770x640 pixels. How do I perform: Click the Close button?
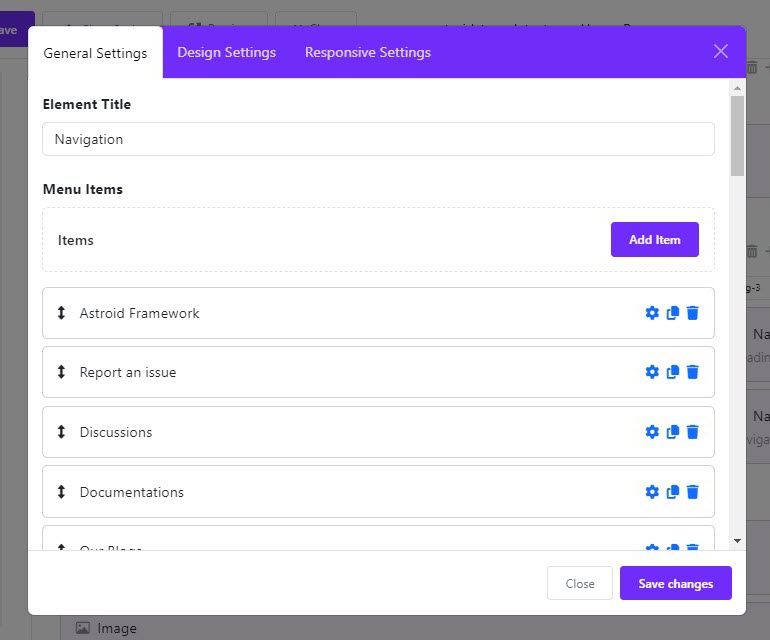(x=579, y=583)
